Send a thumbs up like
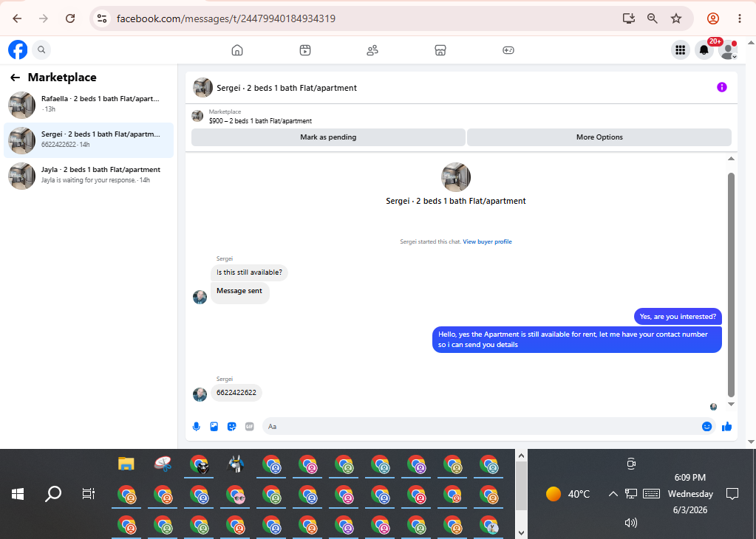This screenshot has width=756, height=539. click(726, 427)
